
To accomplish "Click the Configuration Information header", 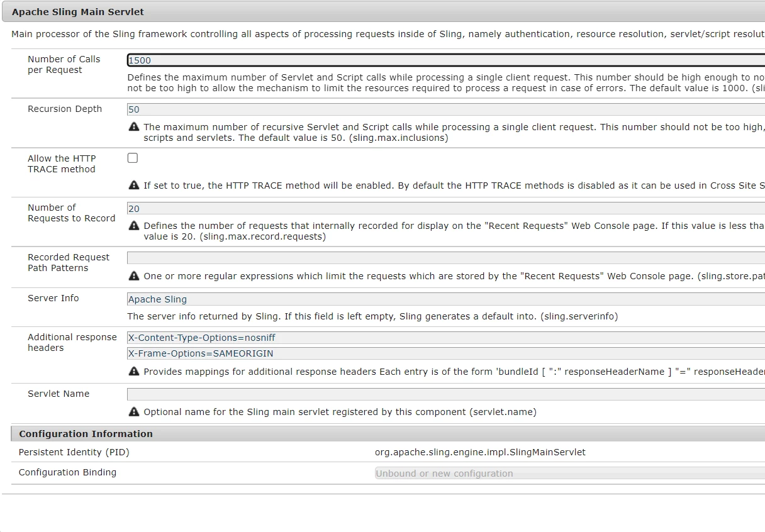I will click(x=86, y=434).
